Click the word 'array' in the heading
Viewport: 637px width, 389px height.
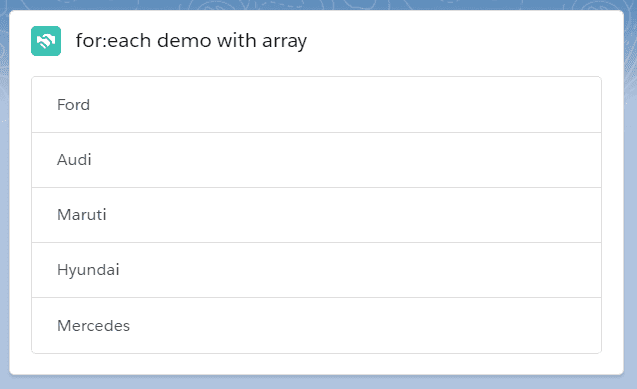click(284, 42)
